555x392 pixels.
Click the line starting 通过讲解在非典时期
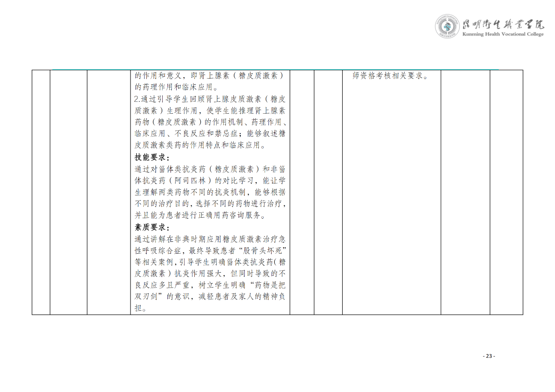(x=209, y=239)
